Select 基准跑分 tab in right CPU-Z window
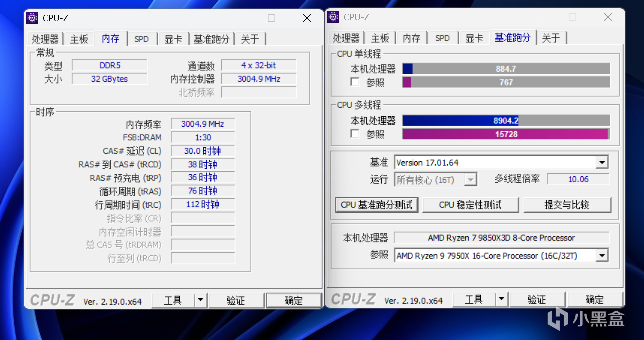This screenshot has height=340, width=644. (513, 38)
